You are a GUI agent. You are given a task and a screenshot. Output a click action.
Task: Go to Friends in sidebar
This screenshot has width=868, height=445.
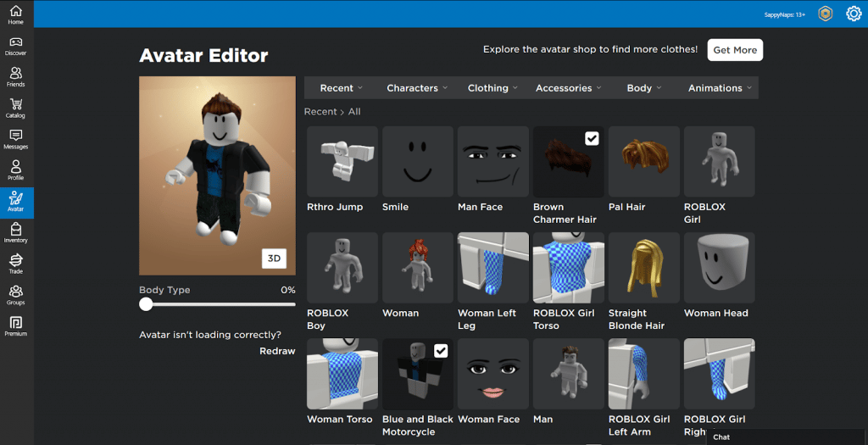pos(15,77)
